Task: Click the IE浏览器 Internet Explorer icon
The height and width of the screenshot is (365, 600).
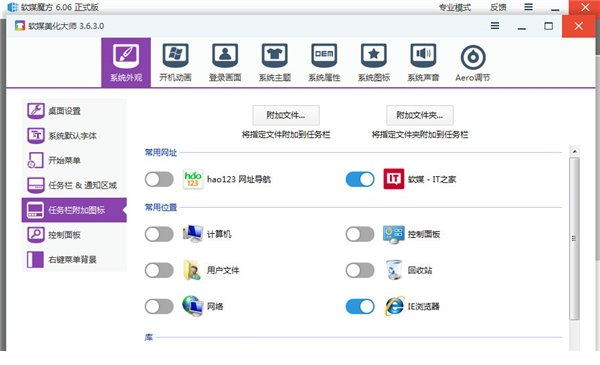Action: (394, 306)
